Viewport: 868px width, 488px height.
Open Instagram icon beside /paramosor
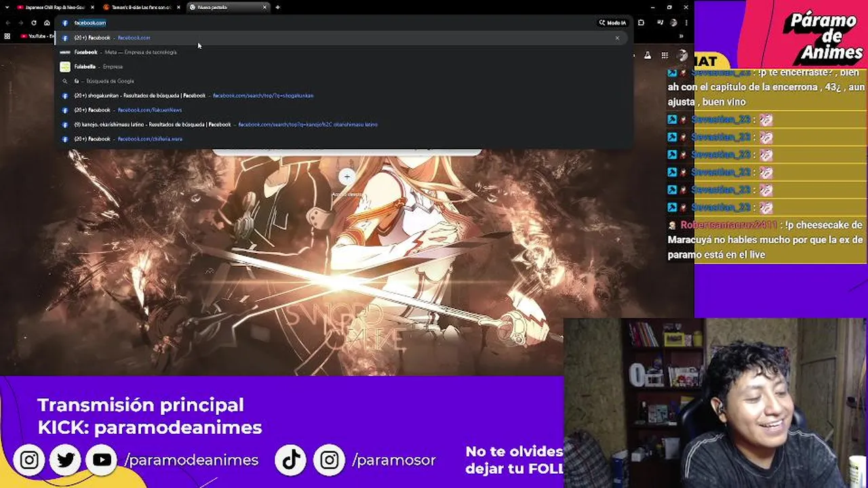click(x=329, y=460)
